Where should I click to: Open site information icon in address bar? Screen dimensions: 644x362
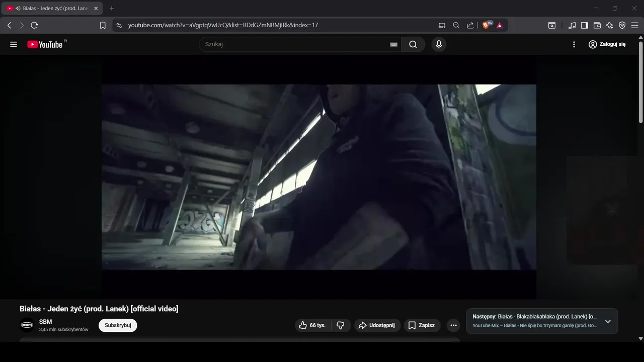pyautogui.click(x=118, y=25)
